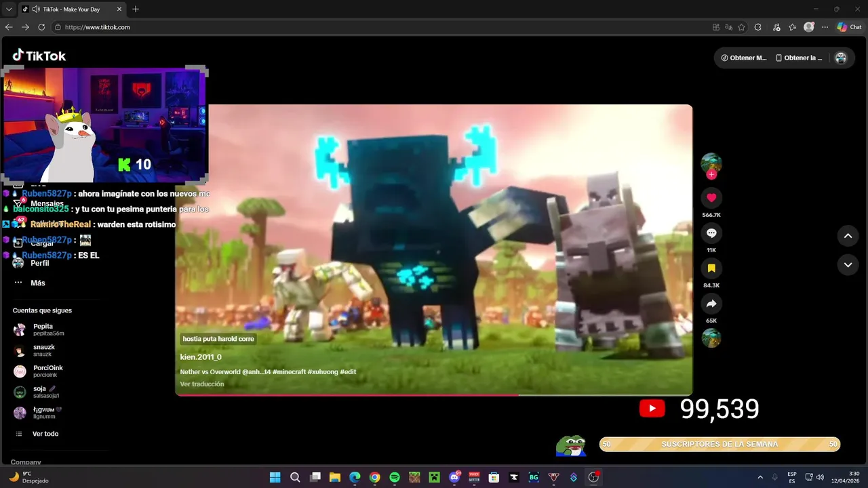
Task: Open tab list dropdown arrow
Action: 9,9
